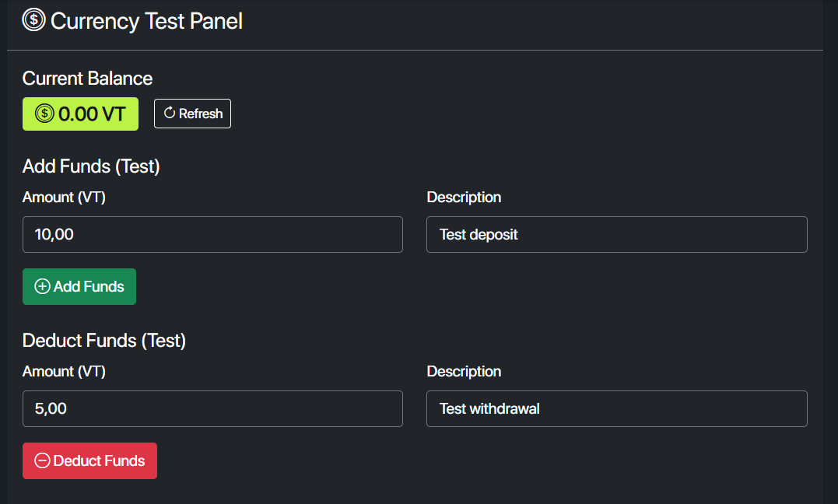The width and height of the screenshot is (838, 504).
Task: Click the Currency Test Panel heading text
Action: [x=146, y=21]
